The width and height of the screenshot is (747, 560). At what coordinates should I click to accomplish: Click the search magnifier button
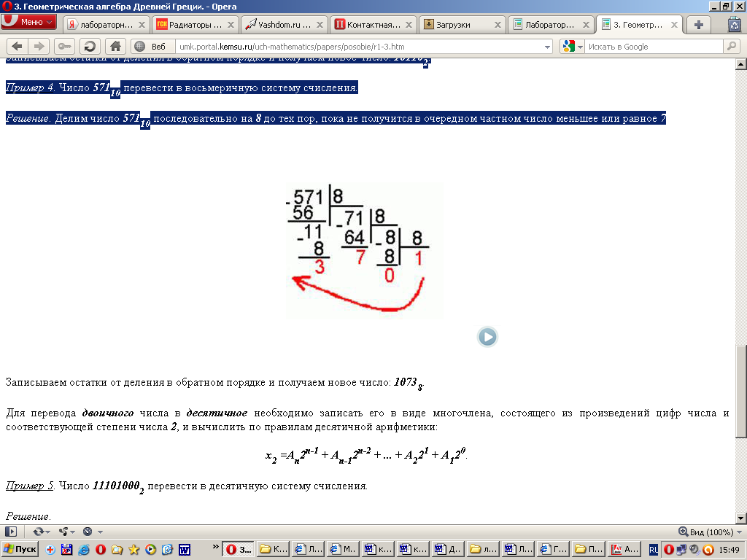click(731, 47)
